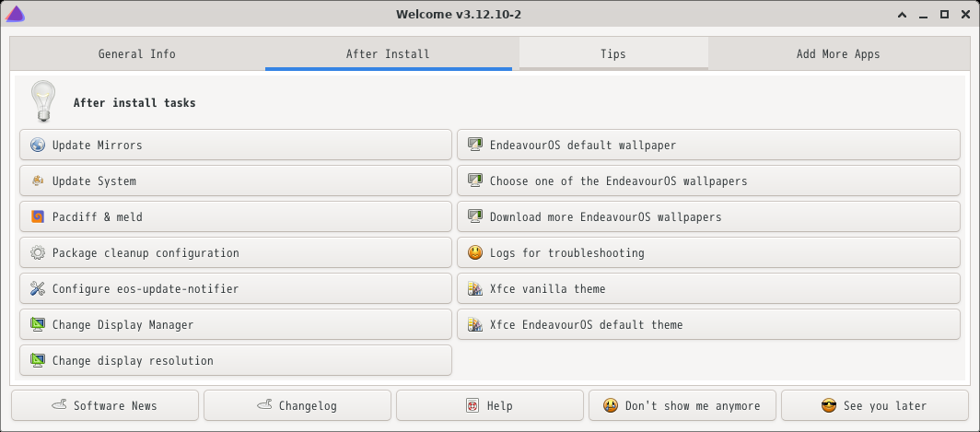Click the Changelog icon
Viewport: 980px width, 432px height.
[264, 405]
